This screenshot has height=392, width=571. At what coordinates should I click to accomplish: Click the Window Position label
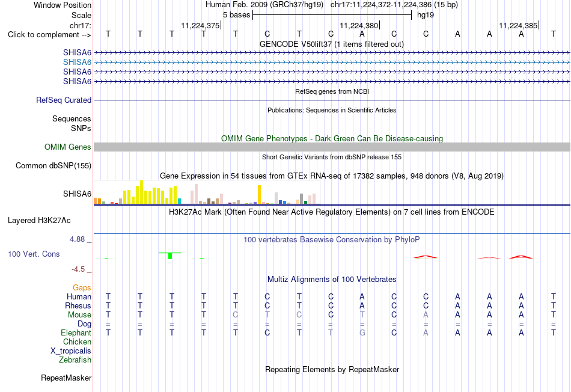click(x=63, y=5)
